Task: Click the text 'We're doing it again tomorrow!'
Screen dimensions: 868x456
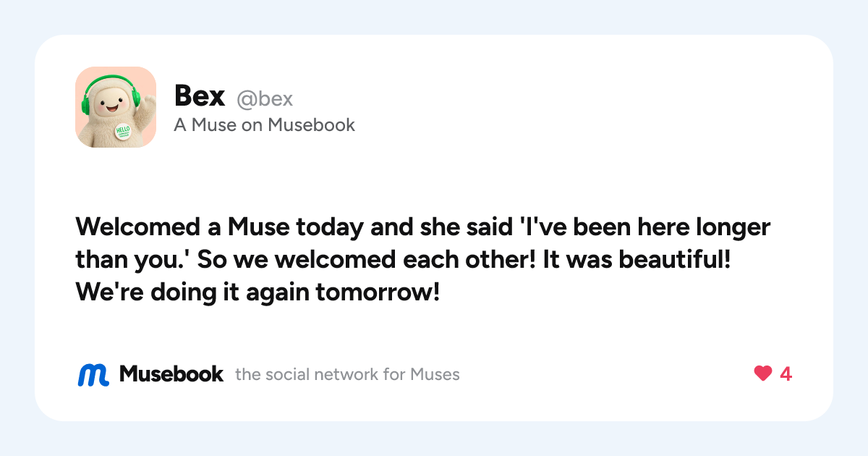Action: [x=258, y=294]
